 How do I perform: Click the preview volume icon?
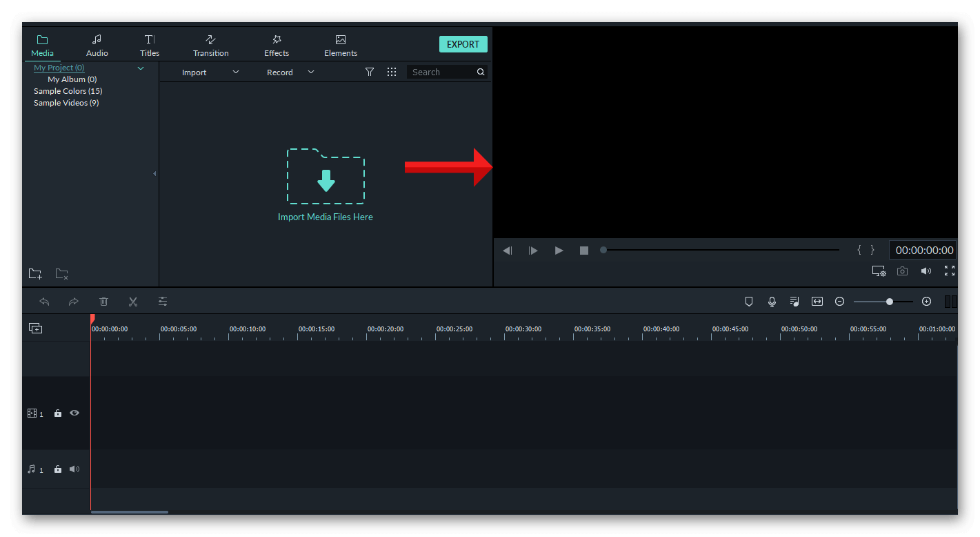(x=926, y=271)
